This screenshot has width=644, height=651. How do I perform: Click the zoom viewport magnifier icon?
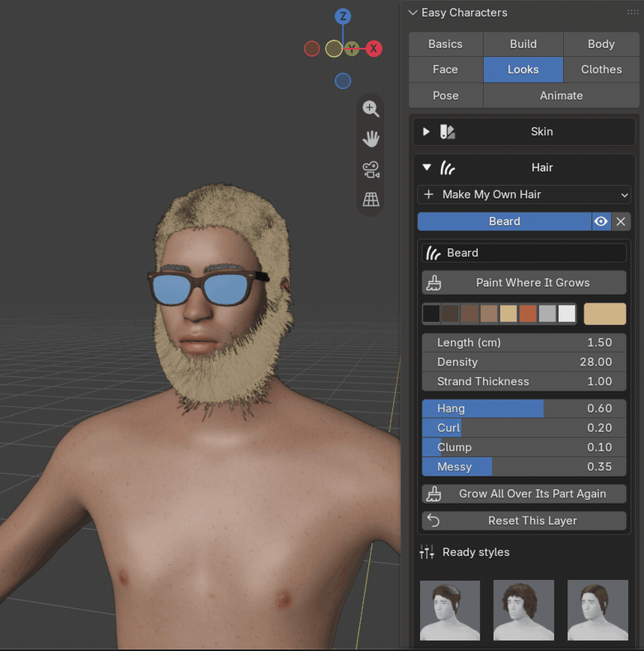[371, 109]
